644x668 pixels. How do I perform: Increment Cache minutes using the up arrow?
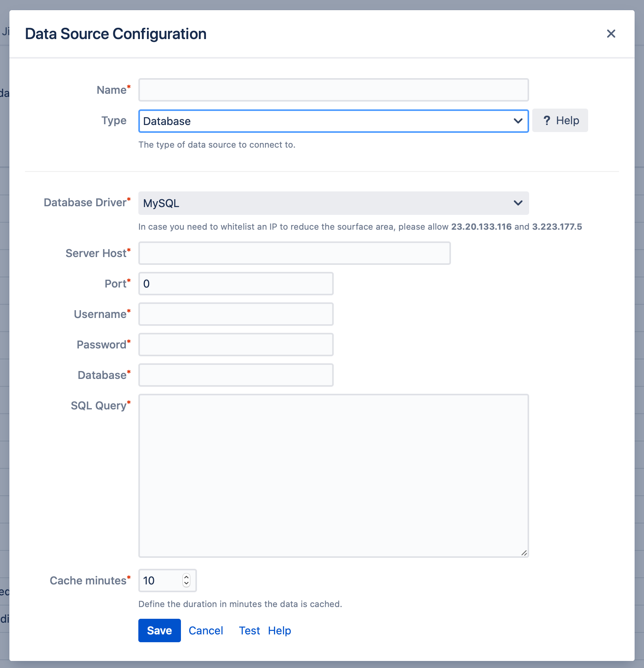click(186, 577)
